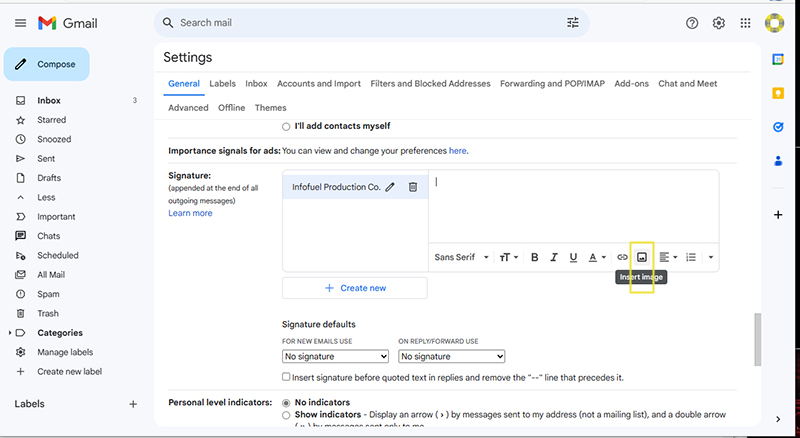Click the Insert image icon in signature toolbar
800x438 pixels.
(x=642, y=257)
